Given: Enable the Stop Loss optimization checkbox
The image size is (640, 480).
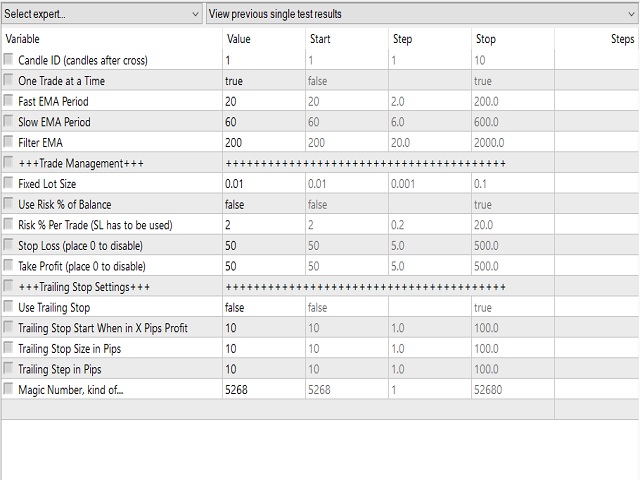Looking at the screenshot, I should (8, 245).
